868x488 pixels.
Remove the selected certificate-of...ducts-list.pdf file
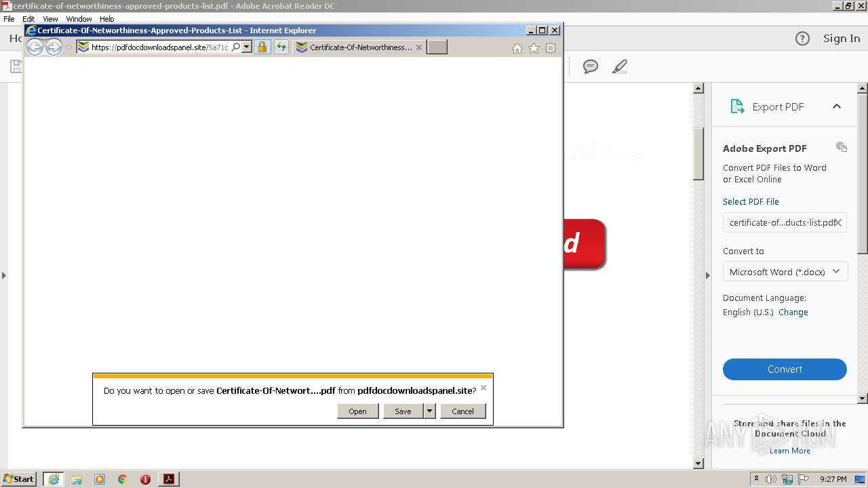(x=838, y=222)
